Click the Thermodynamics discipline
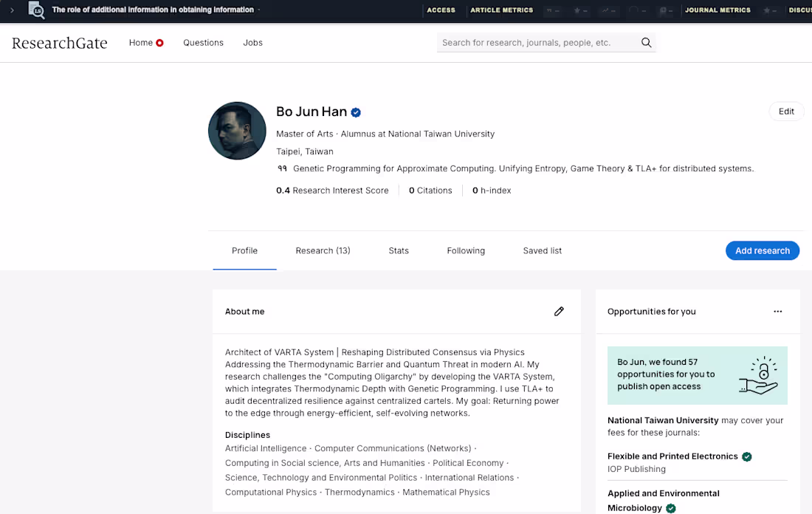This screenshot has height=514, width=812. pos(359,493)
